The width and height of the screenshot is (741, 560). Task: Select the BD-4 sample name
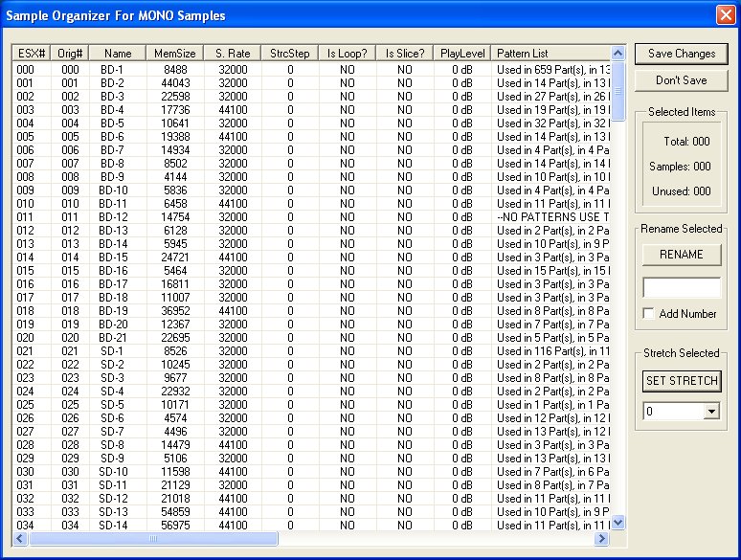pos(112,110)
